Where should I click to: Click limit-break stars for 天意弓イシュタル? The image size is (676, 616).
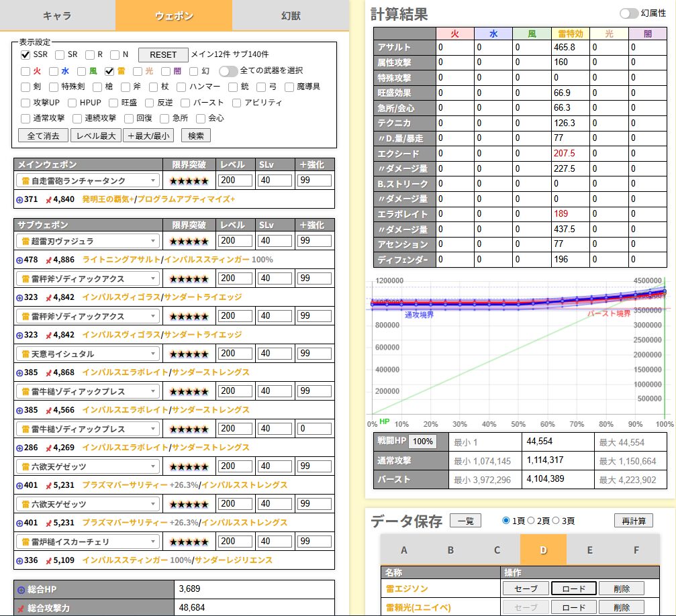(189, 354)
